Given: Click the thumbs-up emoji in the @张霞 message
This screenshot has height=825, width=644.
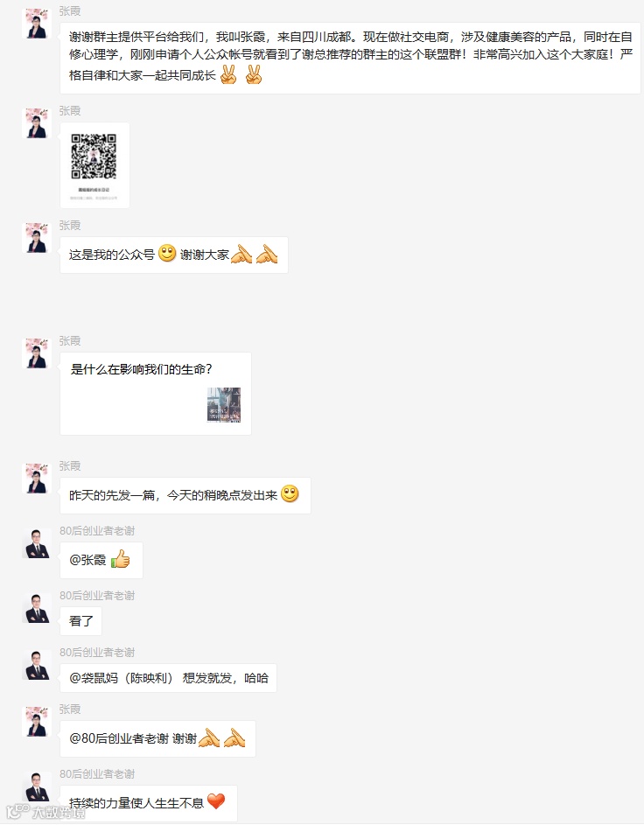Looking at the screenshot, I should 121,559.
